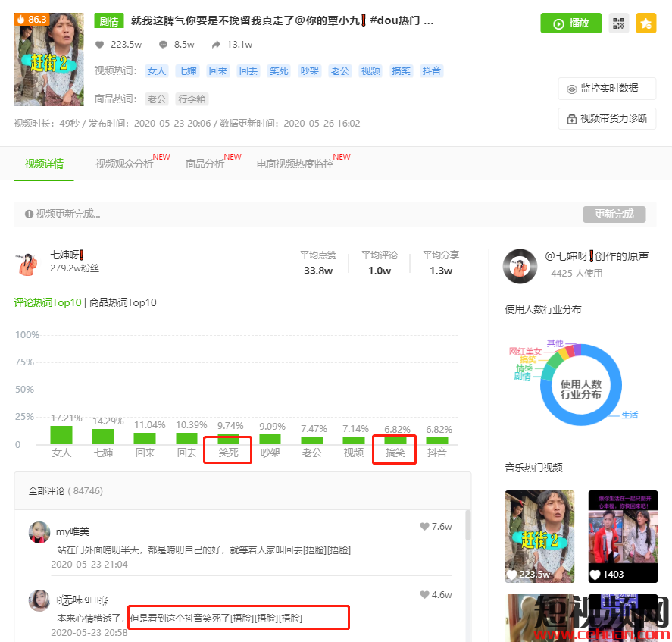
Task: Click 视频带货力诊断 button
Action: tap(607, 119)
